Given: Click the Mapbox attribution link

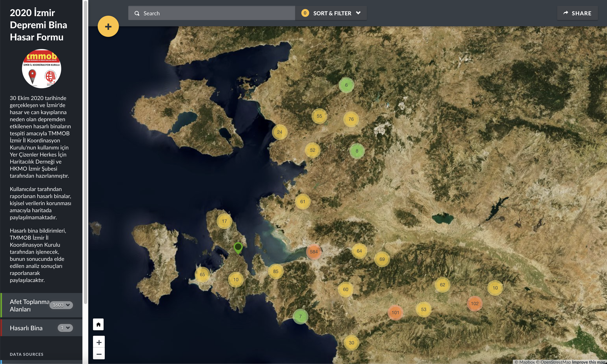Looking at the screenshot, I should point(525,362).
